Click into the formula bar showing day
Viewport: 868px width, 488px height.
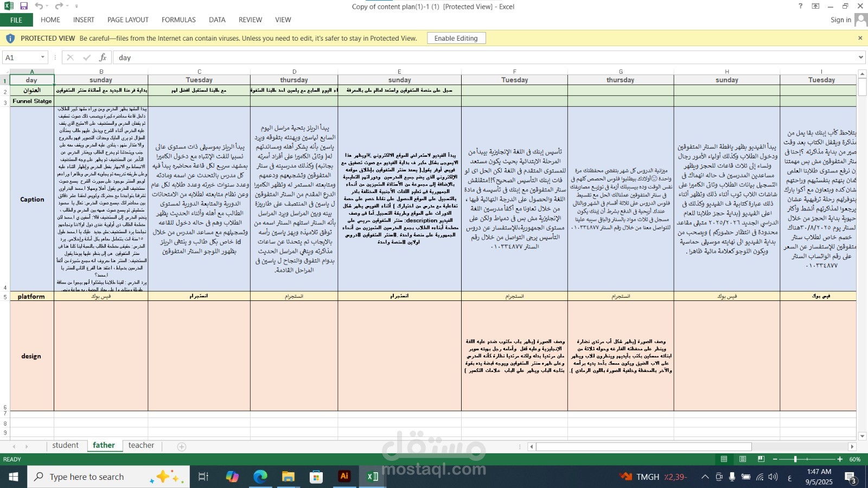click(x=484, y=57)
